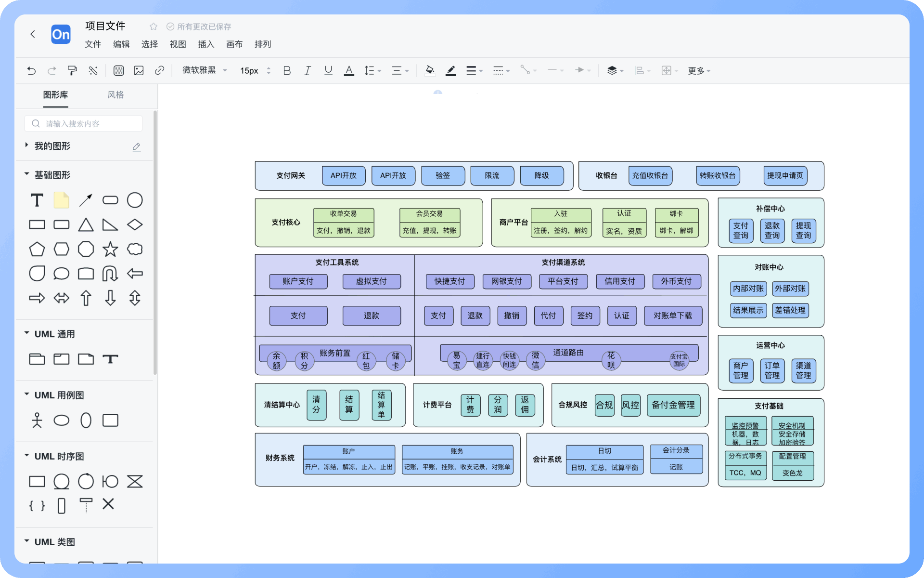The image size is (924, 578).
Task: Toggle underline text formatting
Action: pos(328,71)
